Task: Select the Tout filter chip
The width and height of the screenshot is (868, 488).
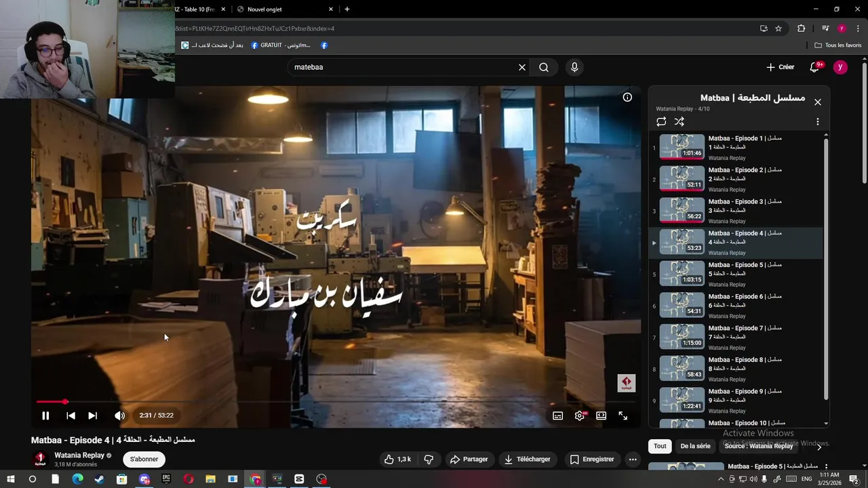Action: 660,446
